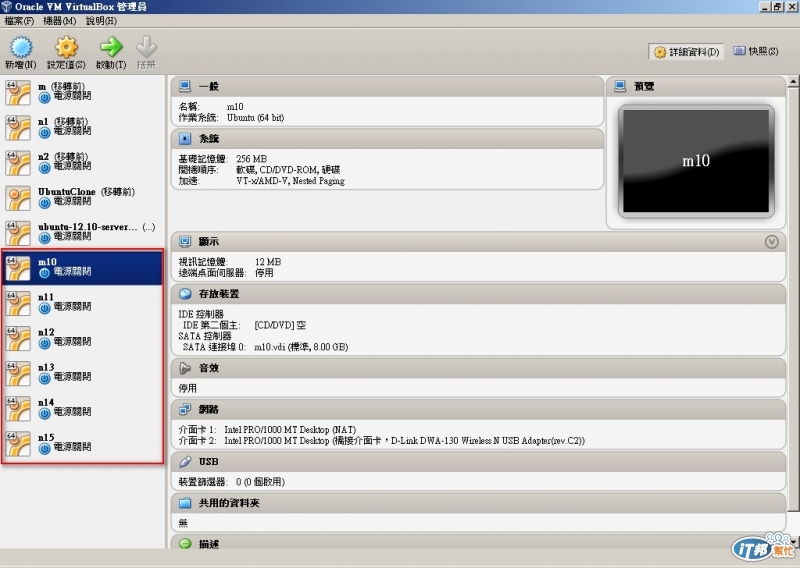Open the 檔案(F) File menu
This screenshot has width=800, height=568.
19,21
